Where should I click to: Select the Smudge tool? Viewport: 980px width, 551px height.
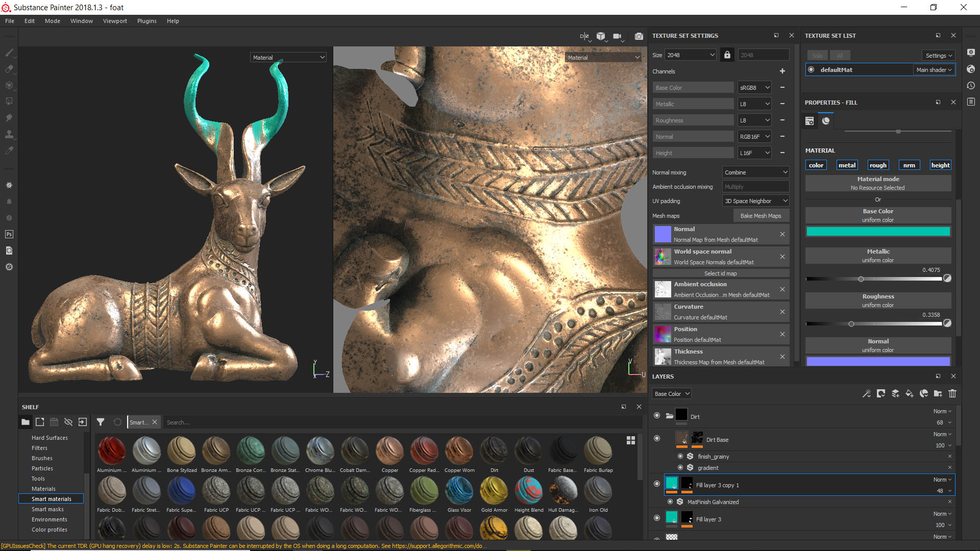click(9, 118)
